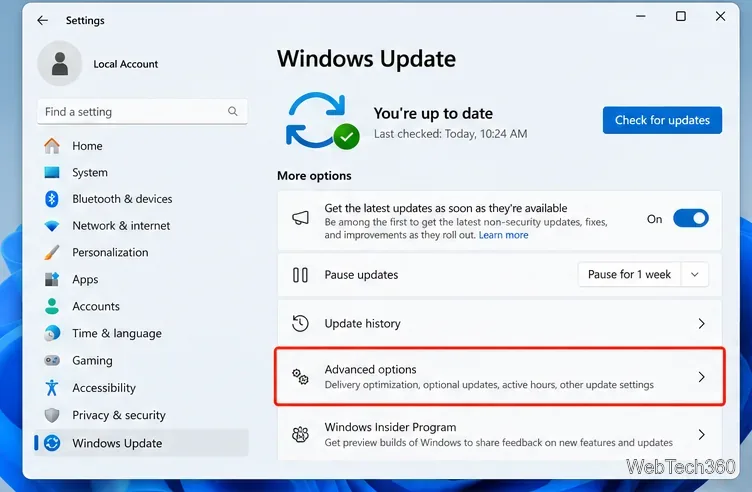Open Bluetooth & devices settings
The image size is (752, 492).
click(x=142, y=199)
